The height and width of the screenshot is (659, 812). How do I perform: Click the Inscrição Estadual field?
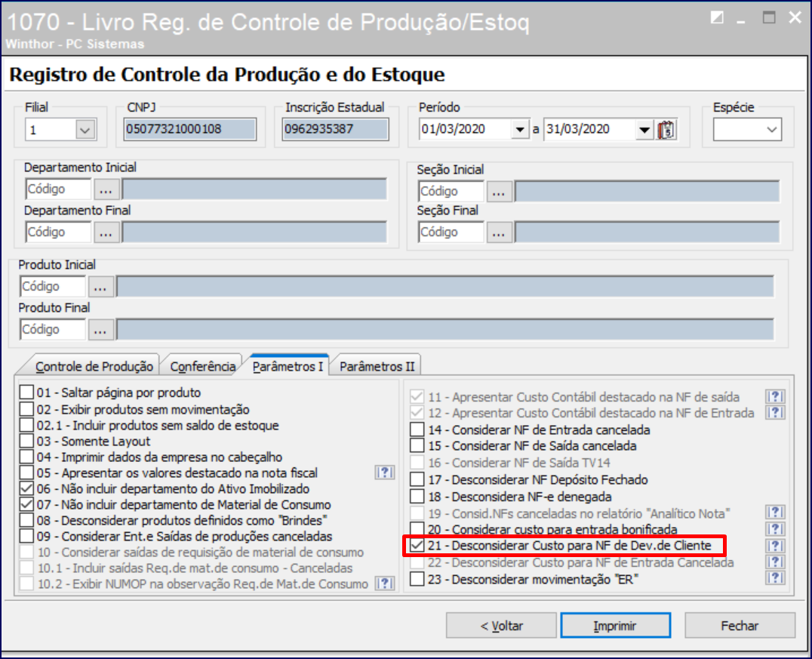tap(335, 130)
